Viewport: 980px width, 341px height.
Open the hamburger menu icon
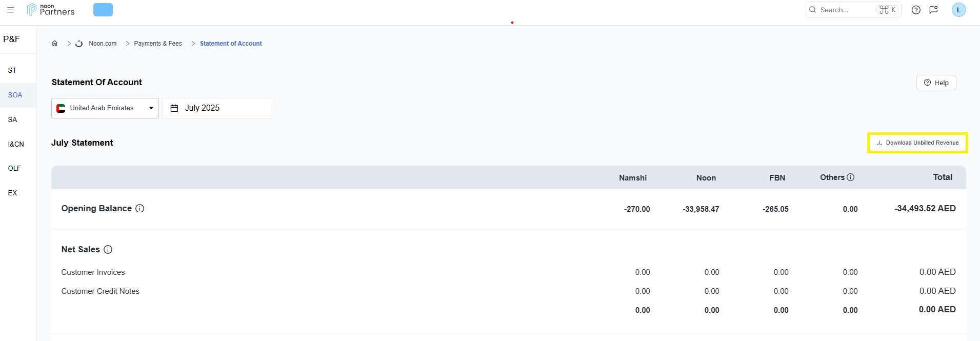pyautogui.click(x=10, y=10)
